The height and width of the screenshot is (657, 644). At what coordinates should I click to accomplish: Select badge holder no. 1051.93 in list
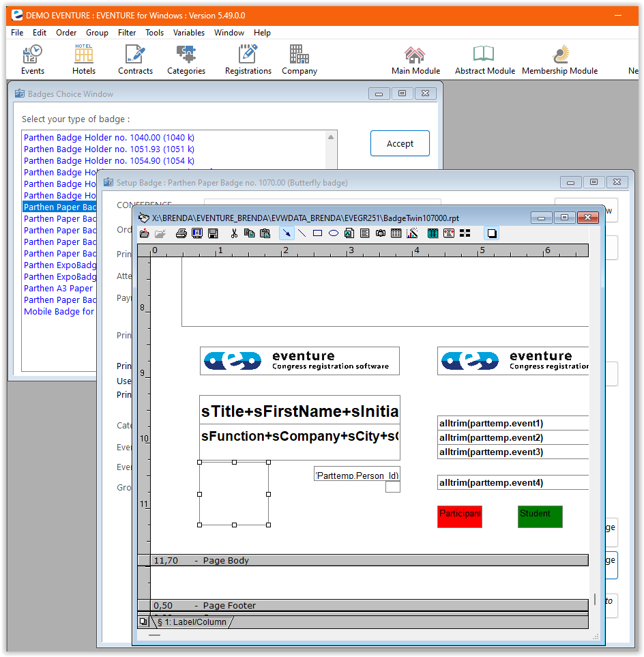tap(109, 149)
